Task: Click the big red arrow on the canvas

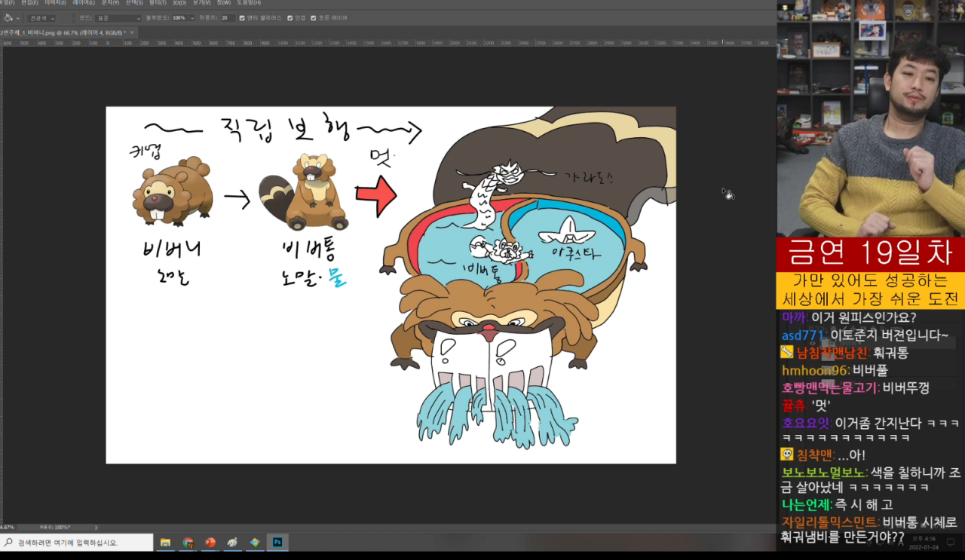Action: coord(375,195)
